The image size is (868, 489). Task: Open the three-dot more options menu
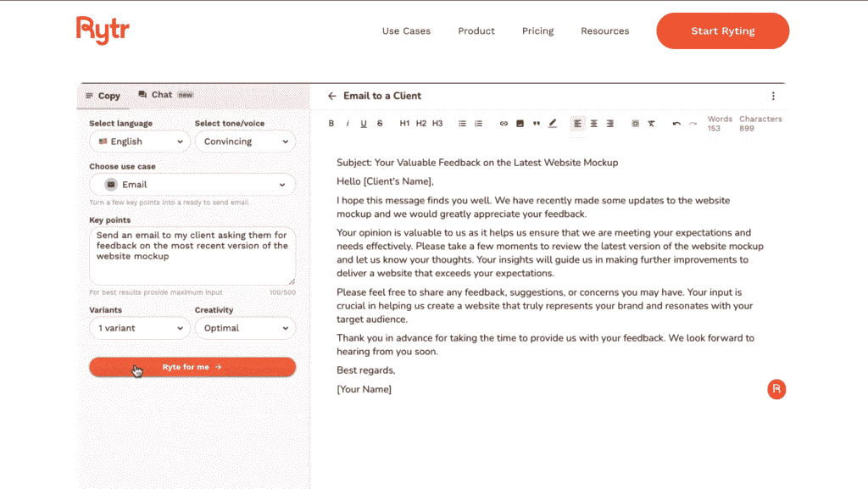coord(773,97)
